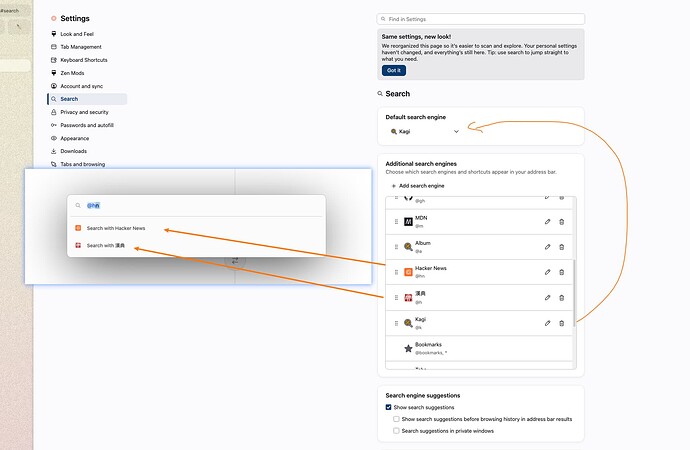
Task: Toggle Show search suggestions checkbox
Action: [389, 407]
